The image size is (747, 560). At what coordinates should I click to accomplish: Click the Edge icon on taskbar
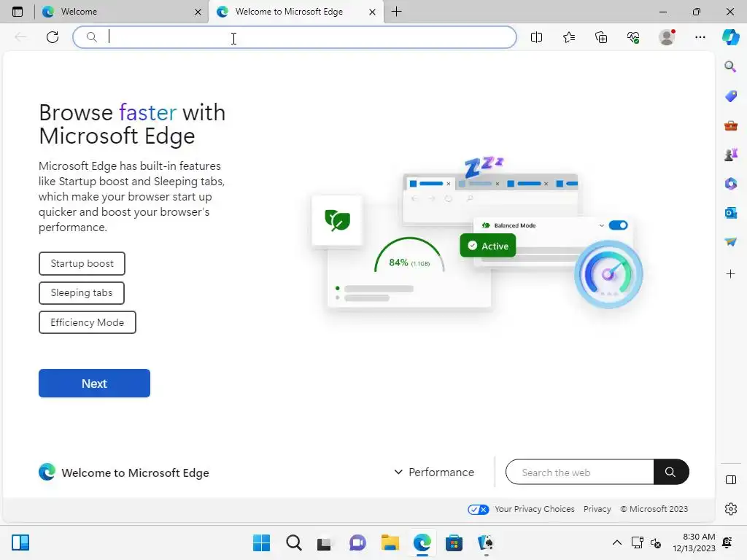pyautogui.click(x=422, y=542)
